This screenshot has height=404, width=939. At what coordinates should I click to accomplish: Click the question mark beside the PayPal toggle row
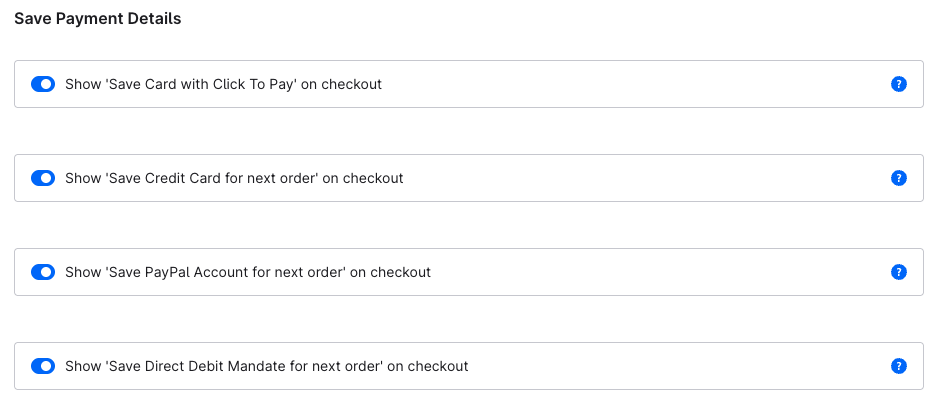(x=898, y=272)
